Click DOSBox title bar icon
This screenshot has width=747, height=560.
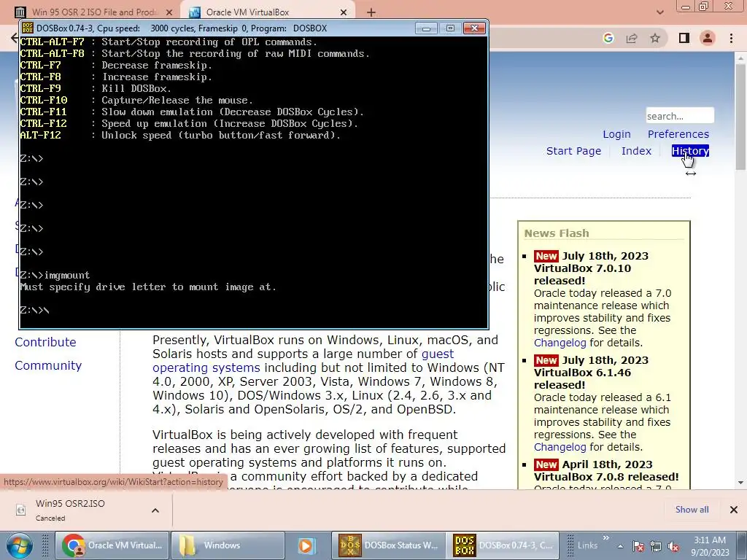click(x=28, y=28)
